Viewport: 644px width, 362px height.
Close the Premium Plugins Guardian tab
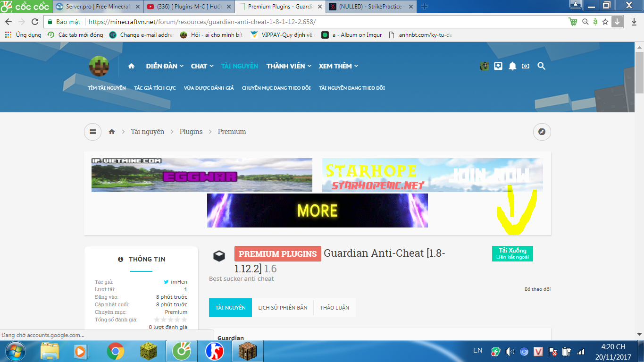pos(320,7)
